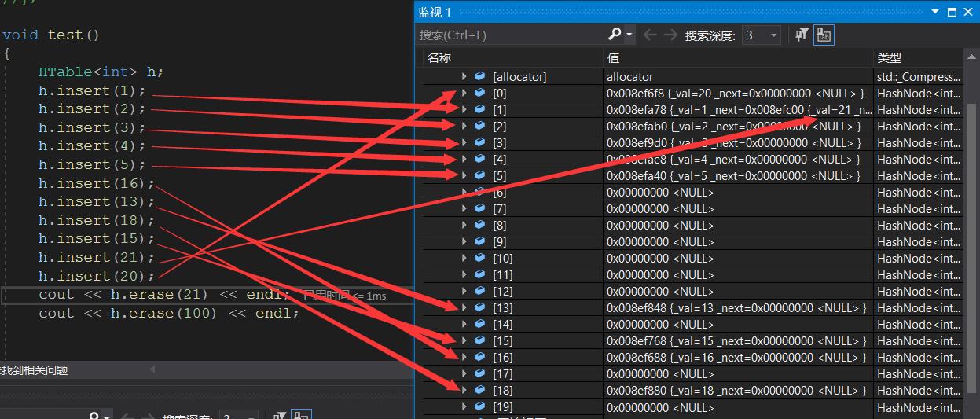
Task: Click the 类型 column header
Action: (889, 57)
